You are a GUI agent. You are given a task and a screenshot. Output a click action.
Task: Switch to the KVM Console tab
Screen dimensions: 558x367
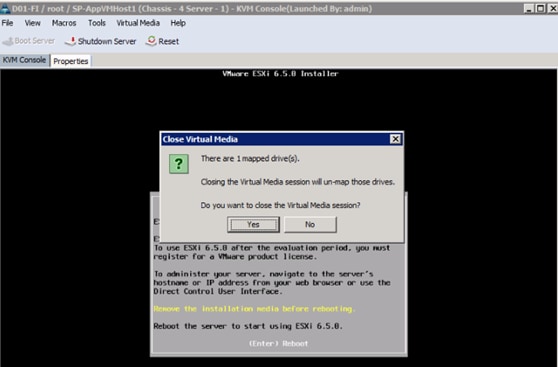point(24,60)
